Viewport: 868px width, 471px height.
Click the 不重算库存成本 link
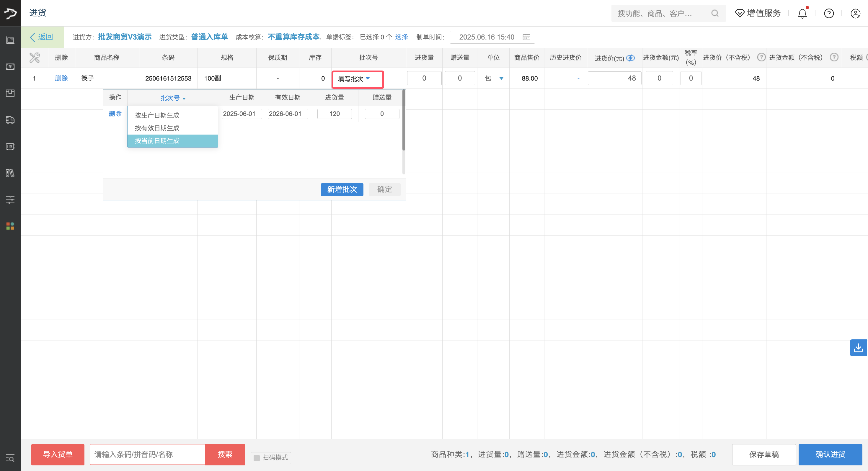tap(293, 37)
